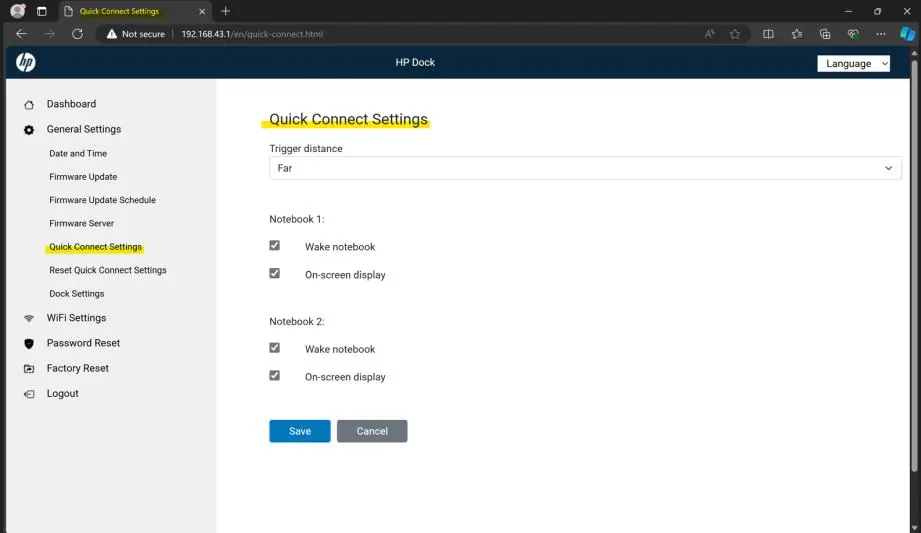
Task: Uncheck Notebook 1 On-screen display
Action: pyautogui.click(x=274, y=273)
